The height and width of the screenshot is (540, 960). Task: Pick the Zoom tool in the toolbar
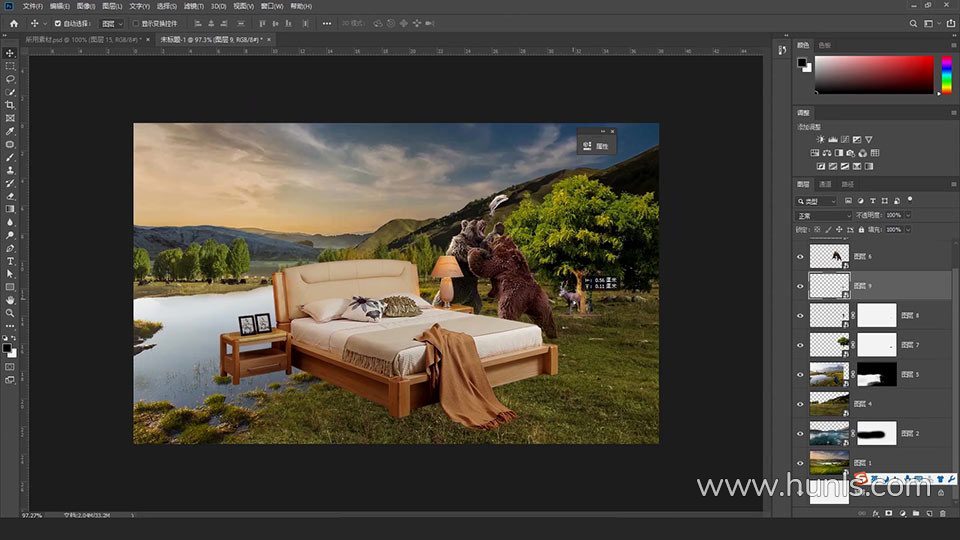[10, 313]
